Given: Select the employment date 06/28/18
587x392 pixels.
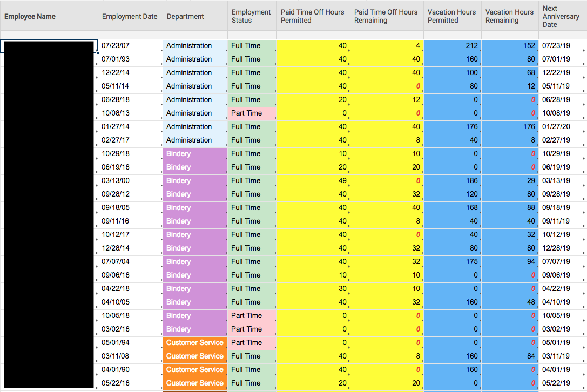Looking at the screenshot, I should tap(130, 99).
